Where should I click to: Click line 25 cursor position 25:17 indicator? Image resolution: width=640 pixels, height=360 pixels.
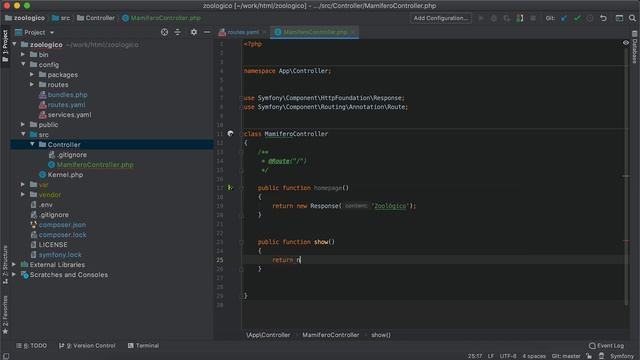[x=474, y=356]
